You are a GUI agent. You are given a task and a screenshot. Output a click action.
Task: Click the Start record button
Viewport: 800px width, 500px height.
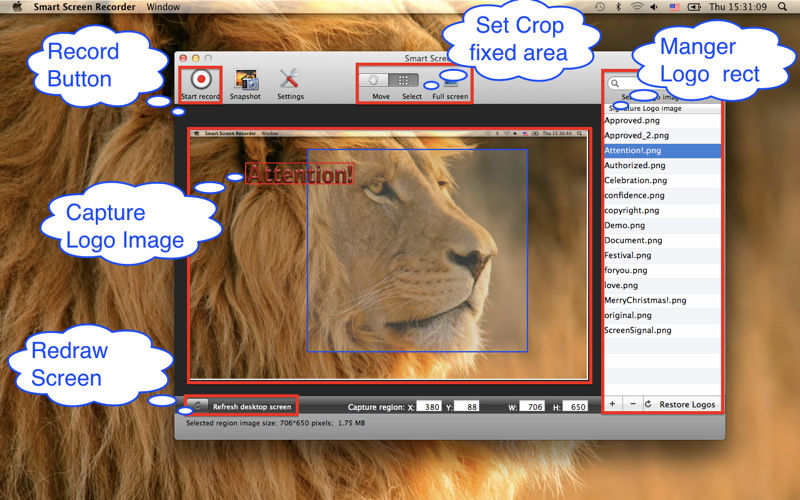(x=200, y=79)
